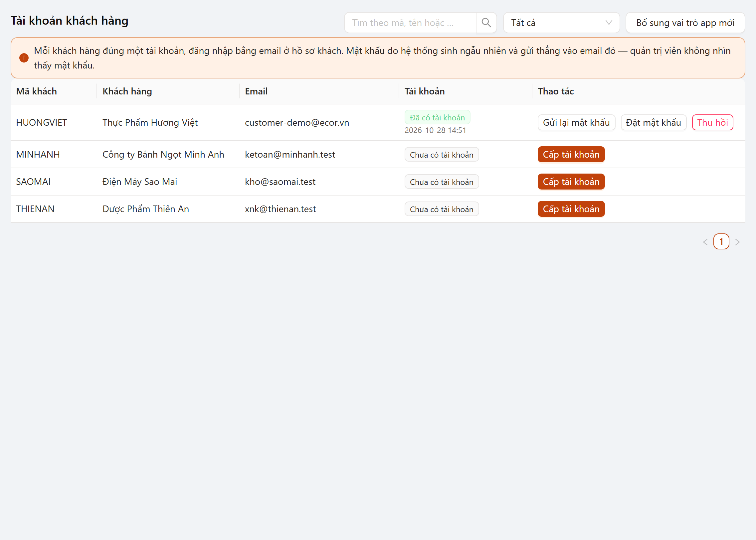Click the 'Mã khách' column header
The height and width of the screenshot is (540, 756).
coord(54,91)
